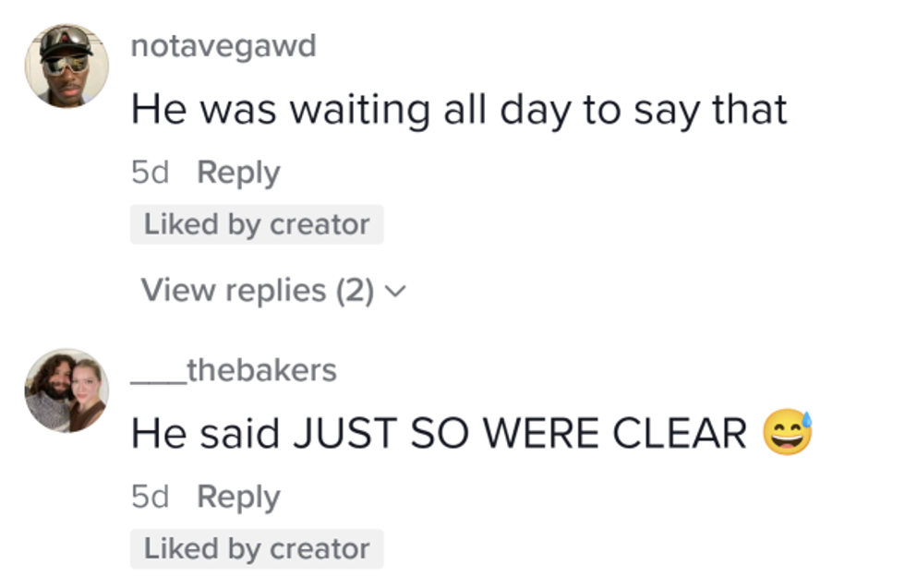Visit the ___thebakers username link

point(234,370)
